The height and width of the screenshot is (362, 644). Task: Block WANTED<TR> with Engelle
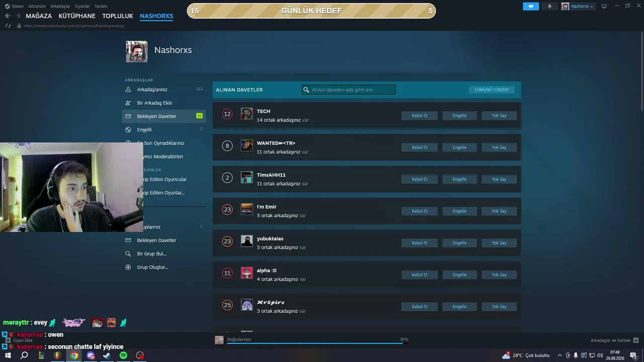pyautogui.click(x=459, y=147)
